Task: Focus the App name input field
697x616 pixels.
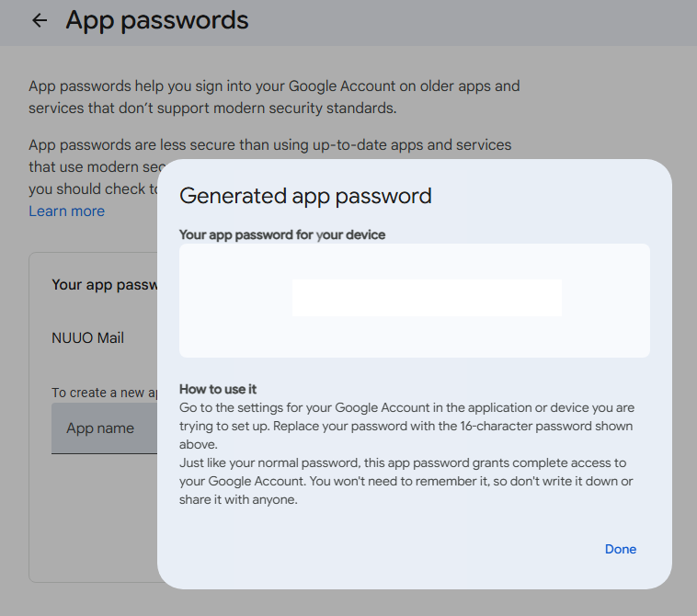Action: 103,428
